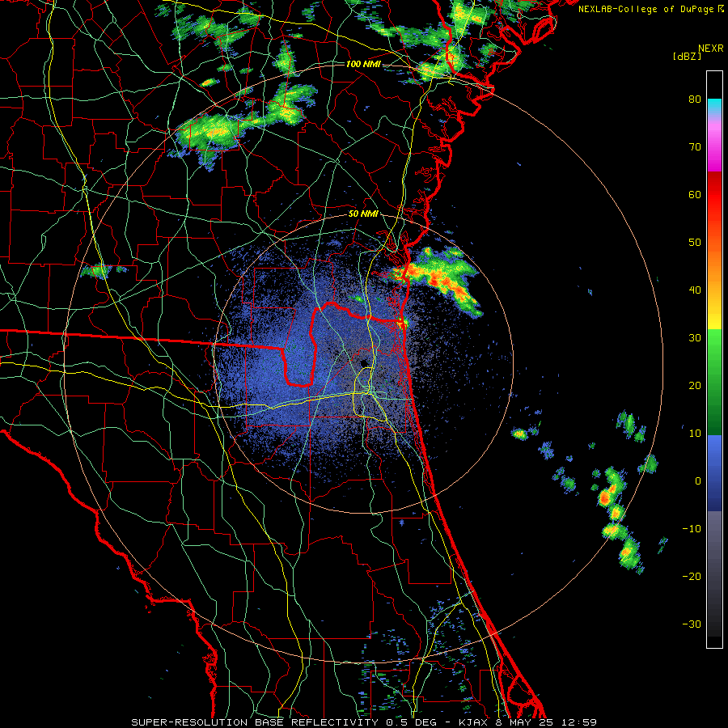
Task: Click the 70 value on the dBZ scale
Action: click(695, 147)
